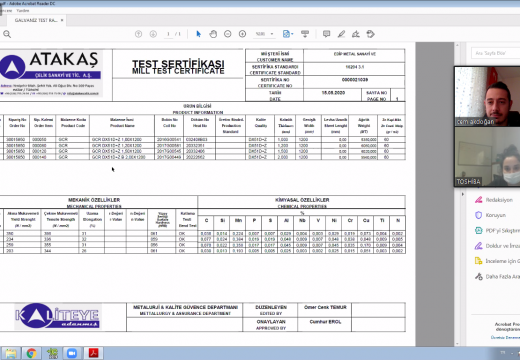Viewport: 520px width, 360px height.
Task: Click the KİMYASAL ÖZELLİKLER section header
Action: coord(302,200)
